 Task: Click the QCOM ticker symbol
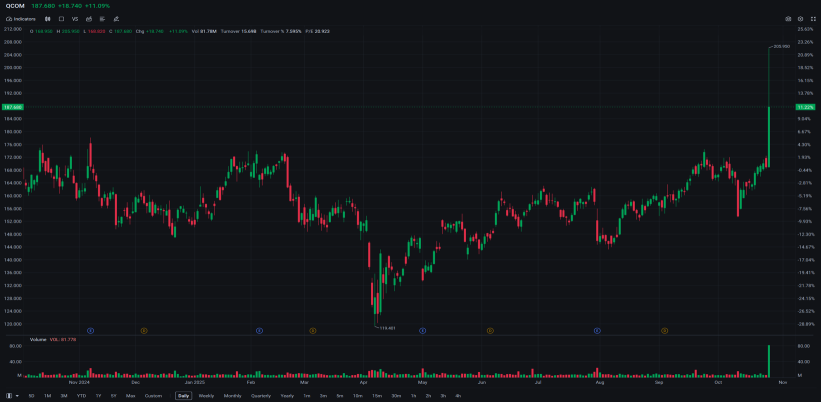pos(15,6)
